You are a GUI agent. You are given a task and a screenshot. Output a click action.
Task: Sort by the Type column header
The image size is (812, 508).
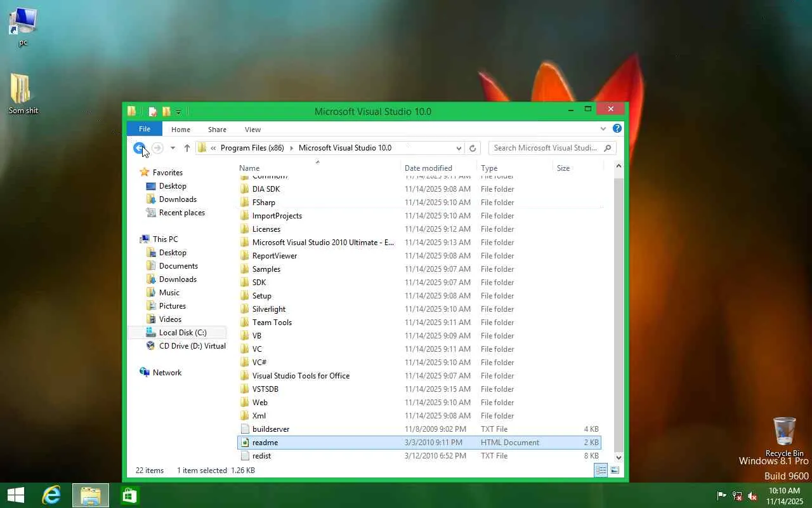pos(516,168)
